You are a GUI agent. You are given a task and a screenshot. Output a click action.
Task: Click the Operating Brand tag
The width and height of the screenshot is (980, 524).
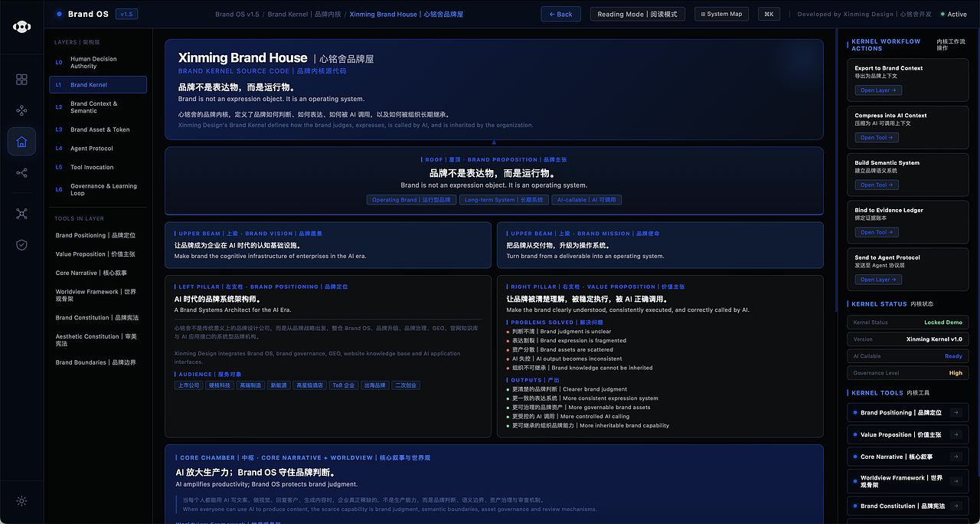(x=412, y=200)
